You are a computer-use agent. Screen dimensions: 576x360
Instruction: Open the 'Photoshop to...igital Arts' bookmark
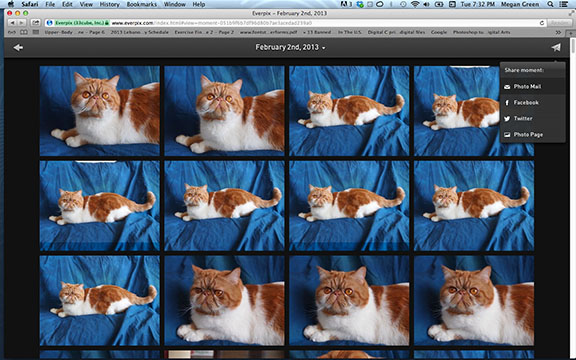coord(481,32)
